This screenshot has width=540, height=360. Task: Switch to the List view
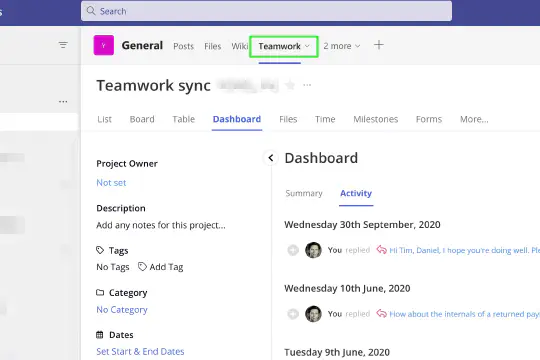tap(104, 119)
